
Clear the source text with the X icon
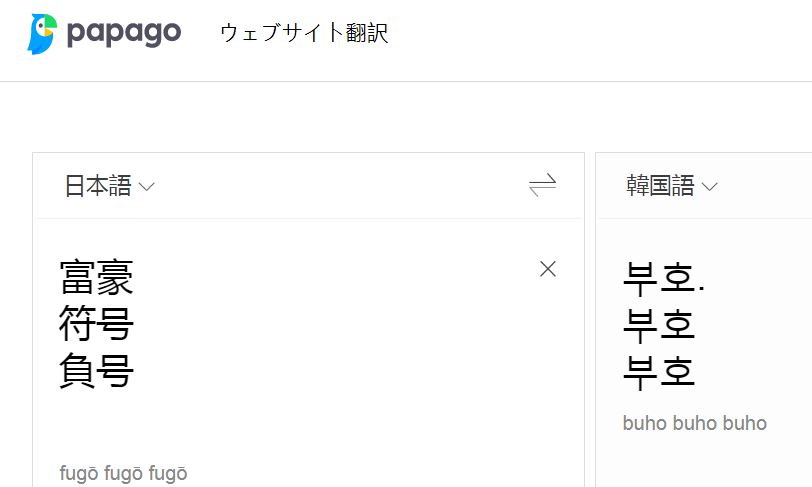click(x=547, y=268)
